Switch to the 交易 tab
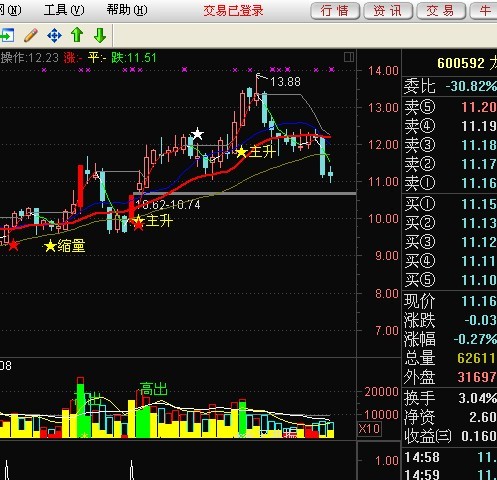This screenshot has height=480, width=497. tap(441, 11)
